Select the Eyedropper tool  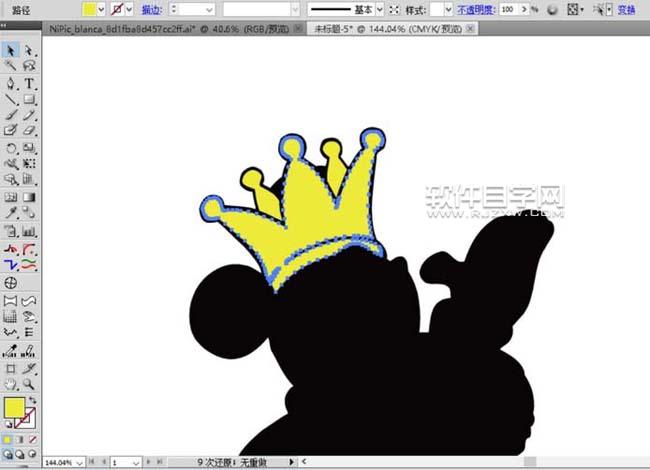[x=11, y=213]
